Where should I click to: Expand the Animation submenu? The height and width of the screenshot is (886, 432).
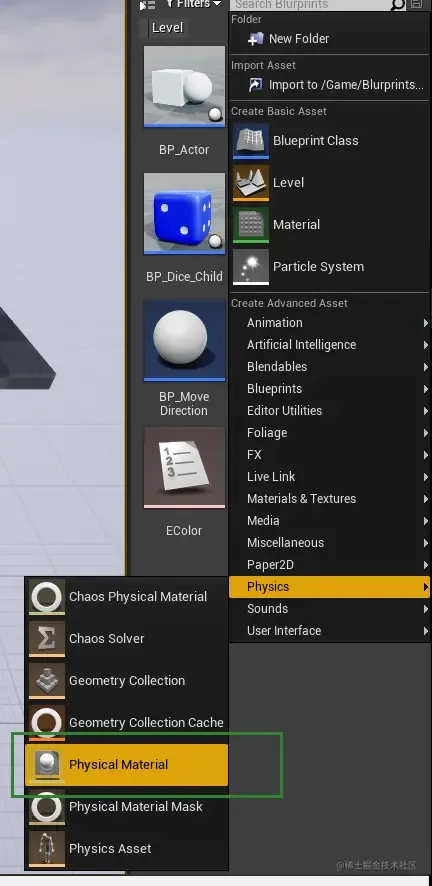tap(329, 323)
